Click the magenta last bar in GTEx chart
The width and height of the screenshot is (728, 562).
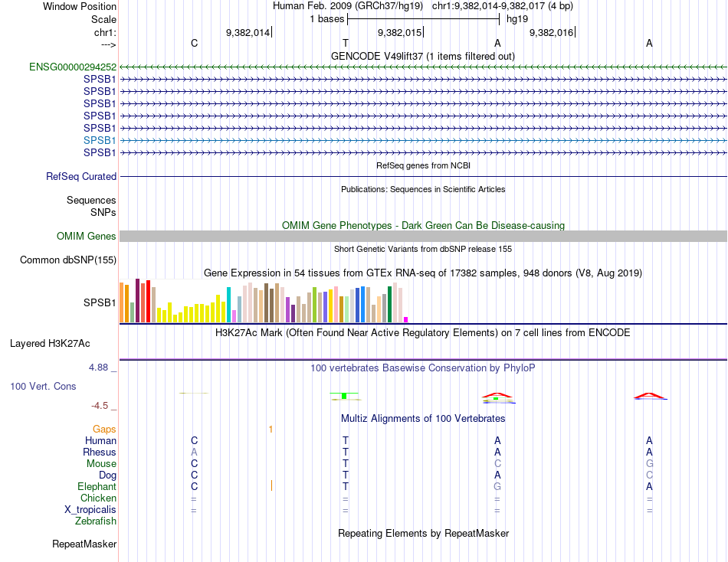point(406,320)
